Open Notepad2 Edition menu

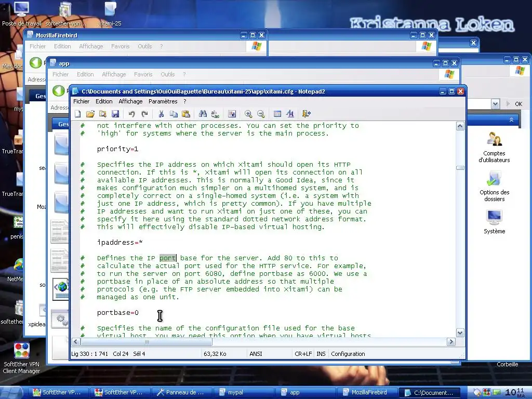[x=104, y=101]
